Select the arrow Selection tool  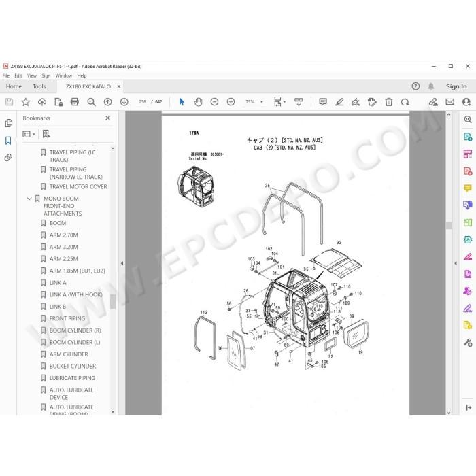[x=182, y=102]
